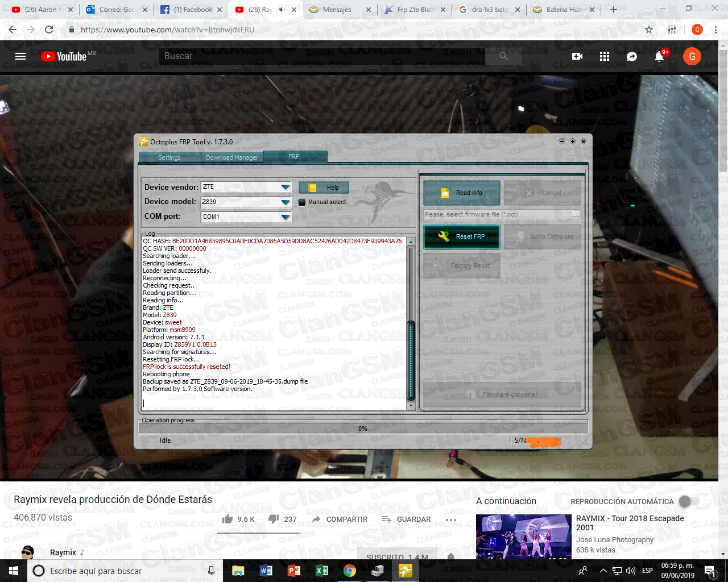Image resolution: width=728 pixels, height=582 pixels.
Task: Expand the Device vendor ZTE dropdown
Action: coord(286,187)
